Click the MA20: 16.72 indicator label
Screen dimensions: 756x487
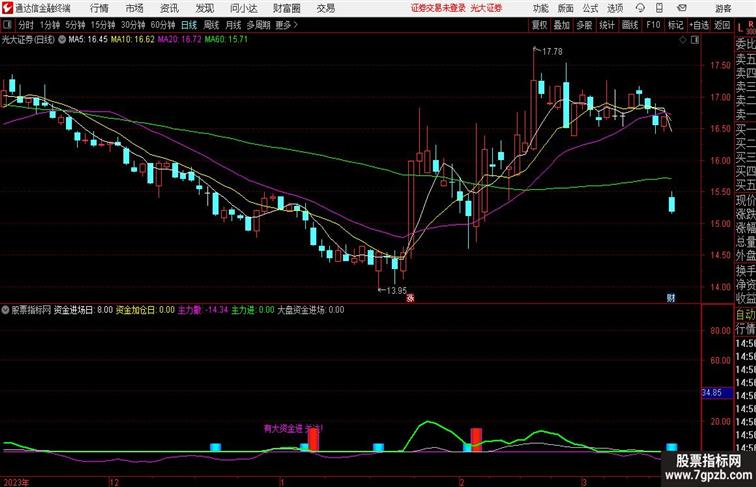point(179,40)
